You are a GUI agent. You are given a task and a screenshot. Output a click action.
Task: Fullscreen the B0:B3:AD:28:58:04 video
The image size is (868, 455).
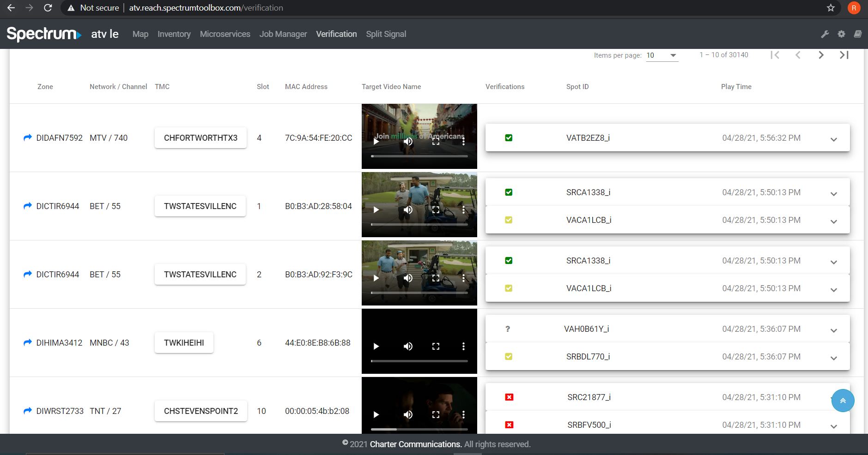pyautogui.click(x=436, y=210)
